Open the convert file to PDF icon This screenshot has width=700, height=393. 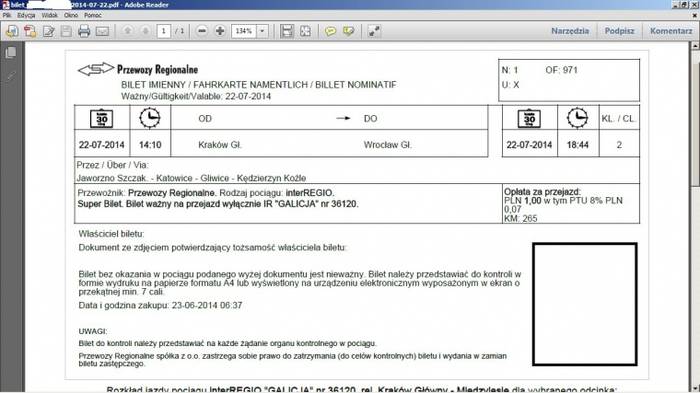coord(30,31)
